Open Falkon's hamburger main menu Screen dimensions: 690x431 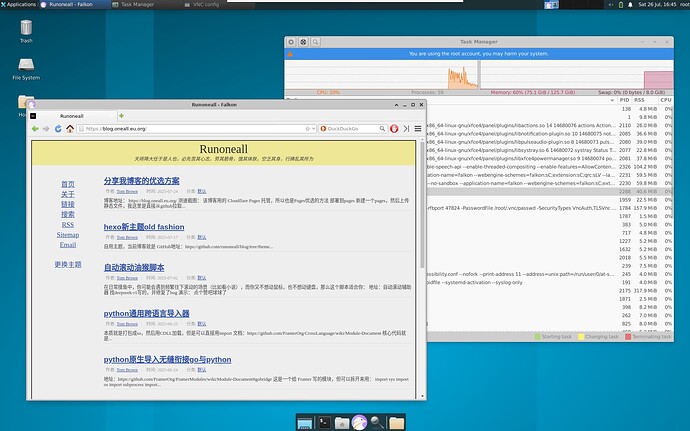tap(418, 129)
